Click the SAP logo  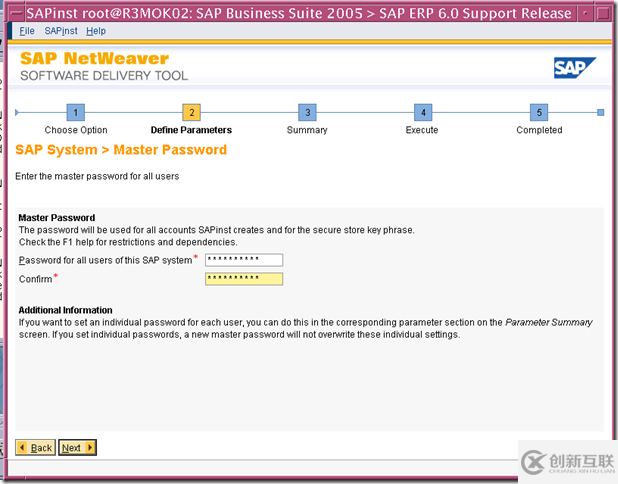tap(575, 68)
